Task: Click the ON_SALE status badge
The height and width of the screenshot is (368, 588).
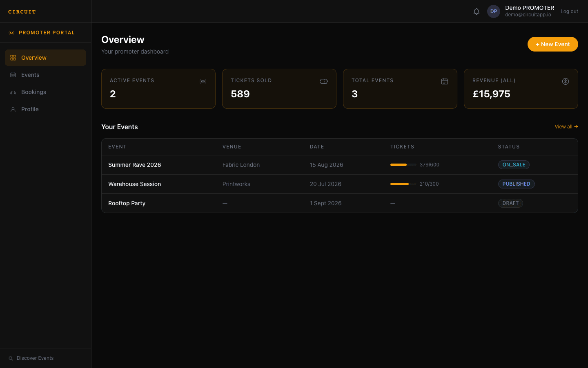Action: pyautogui.click(x=514, y=165)
